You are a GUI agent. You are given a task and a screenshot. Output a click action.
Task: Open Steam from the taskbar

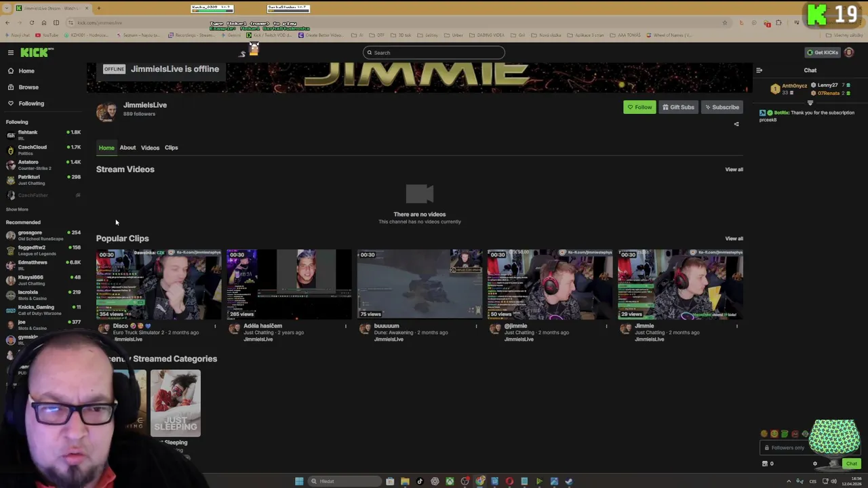tap(569, 481)
